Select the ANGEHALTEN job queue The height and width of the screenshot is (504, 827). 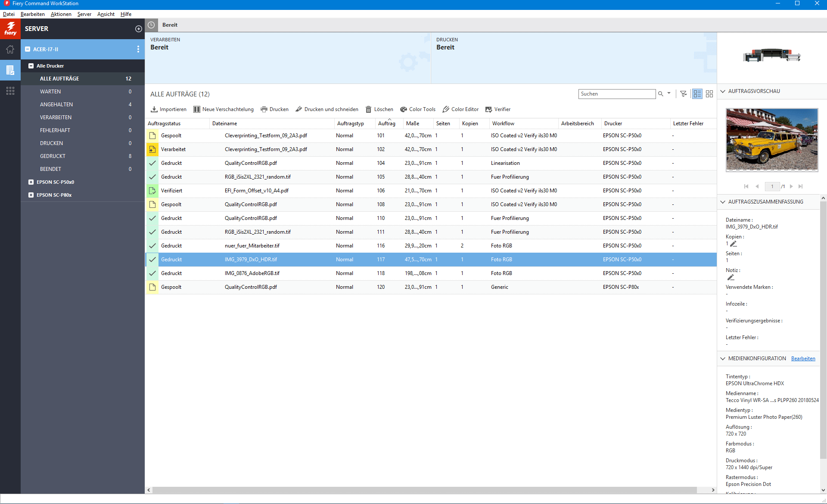pos(56,105)
